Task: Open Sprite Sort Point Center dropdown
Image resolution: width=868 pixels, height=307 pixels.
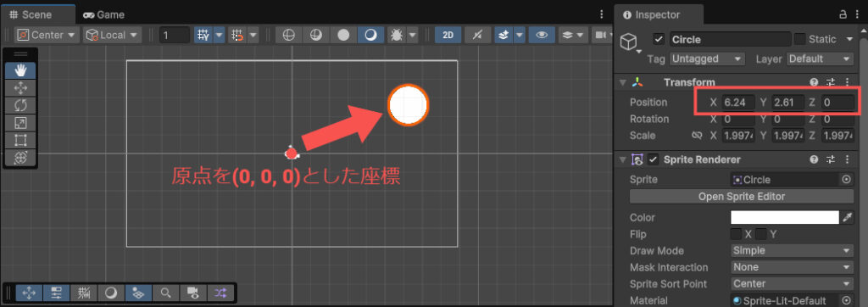Action: click(793, 284)
